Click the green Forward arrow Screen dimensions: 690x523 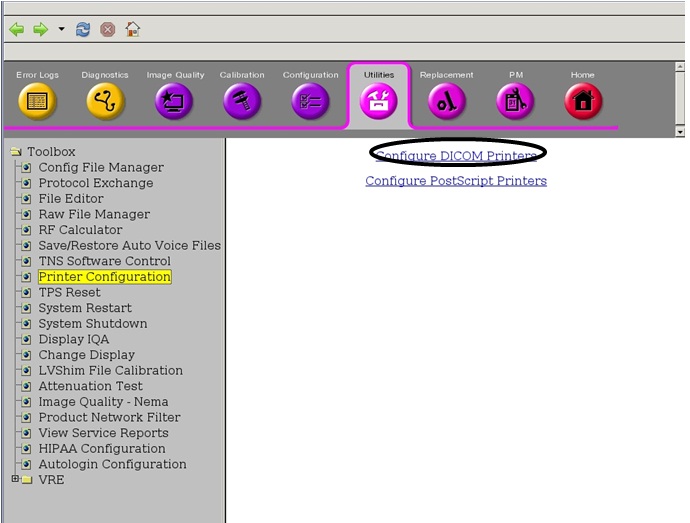[40, 29]
